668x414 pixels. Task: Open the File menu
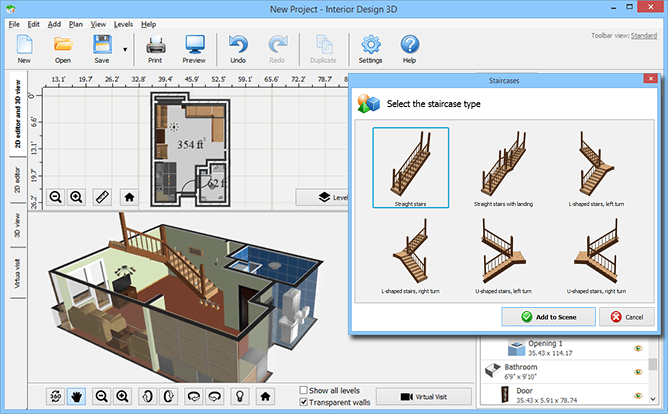pos(14,24)
